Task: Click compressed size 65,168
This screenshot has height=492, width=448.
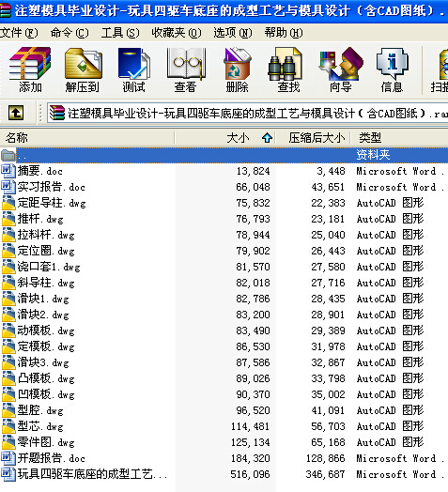Action: pos(328,442)
